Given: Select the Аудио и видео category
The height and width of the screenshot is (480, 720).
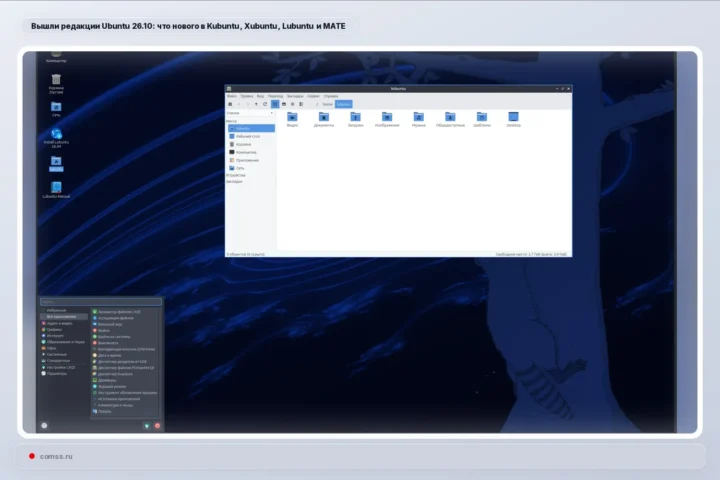Looking at the screenshot, I should pyautogui.click(x=64, y=323).
